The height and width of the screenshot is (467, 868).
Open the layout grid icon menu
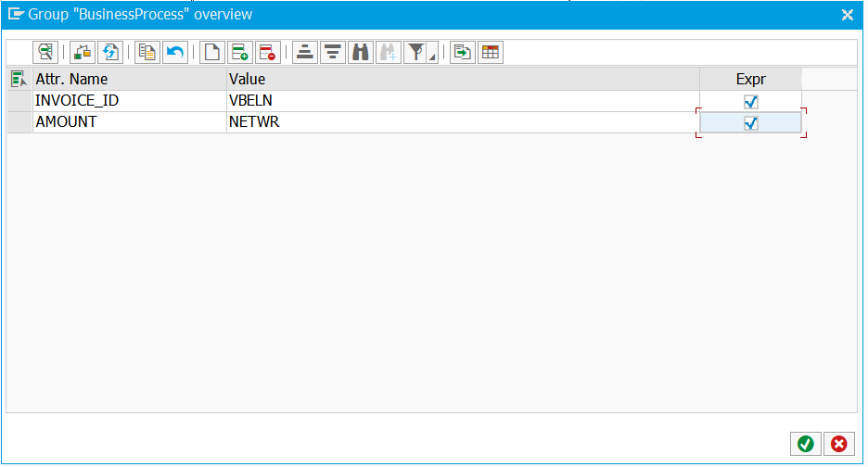click(x=490, y=53)
